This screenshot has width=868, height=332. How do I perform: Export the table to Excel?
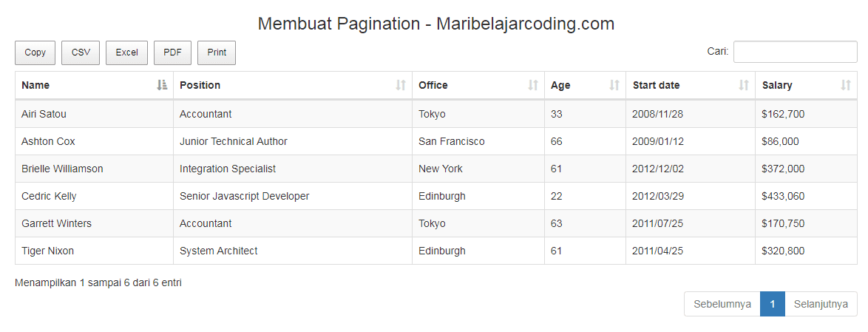(126, 52)
